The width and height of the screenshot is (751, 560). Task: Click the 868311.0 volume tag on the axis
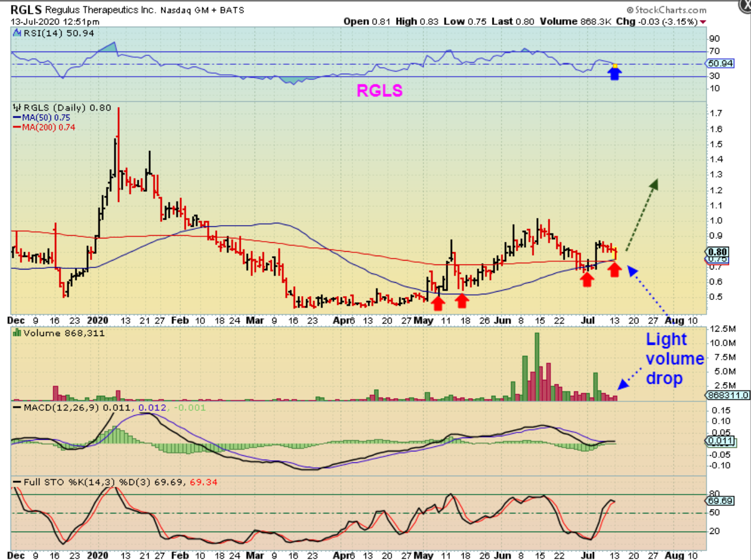point(728,395)
